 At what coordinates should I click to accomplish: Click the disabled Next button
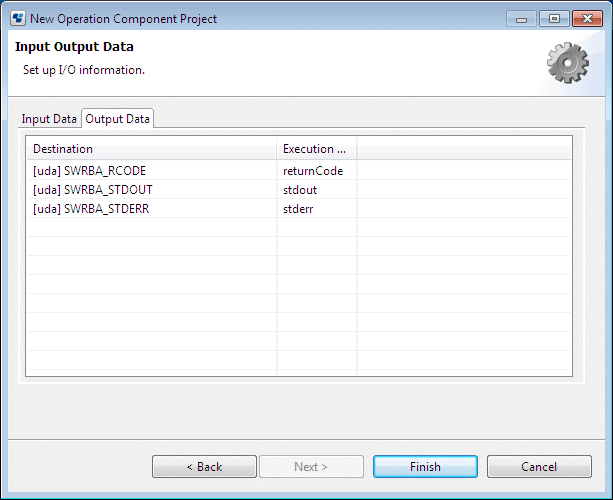tap(311, 466)
